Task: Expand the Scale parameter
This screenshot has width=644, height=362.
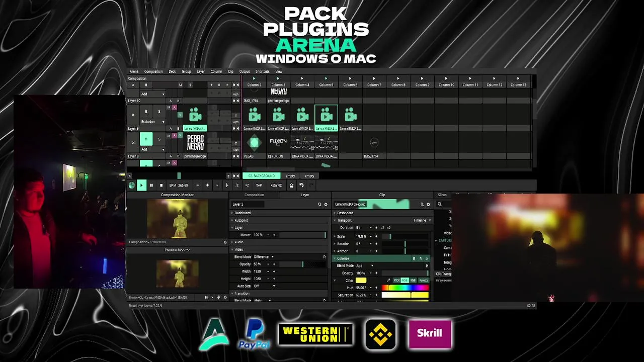Action: 335,236
